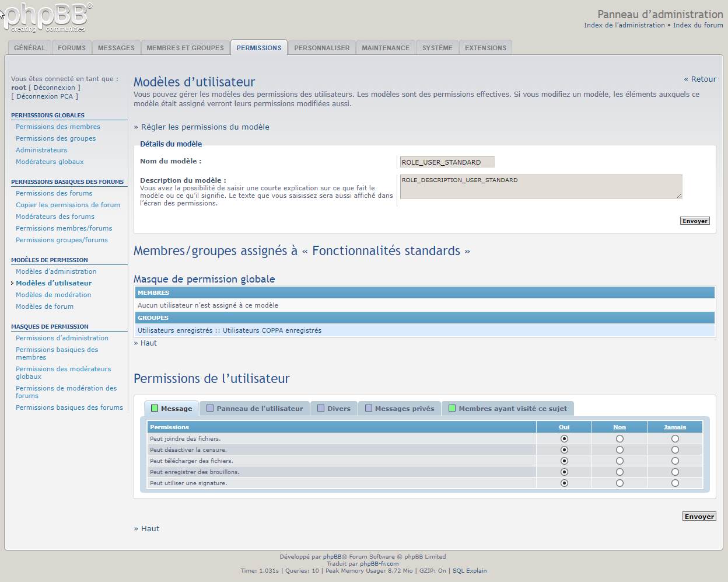Click the phpBB logo
Viewport: 728px width, 582px height.
(x=48, y=18)
